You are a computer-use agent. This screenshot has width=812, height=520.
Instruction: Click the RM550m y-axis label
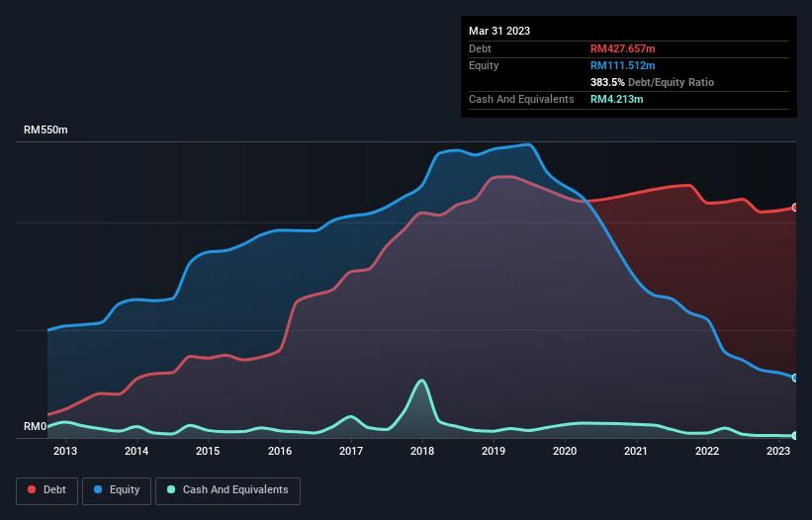(45, 130)
